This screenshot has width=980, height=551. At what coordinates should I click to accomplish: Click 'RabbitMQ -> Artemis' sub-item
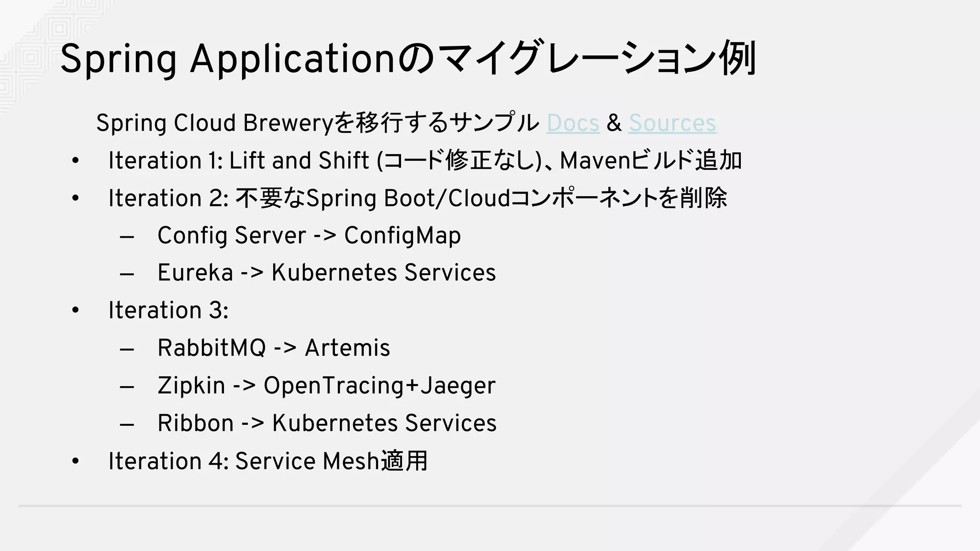[x=274, y=348]
